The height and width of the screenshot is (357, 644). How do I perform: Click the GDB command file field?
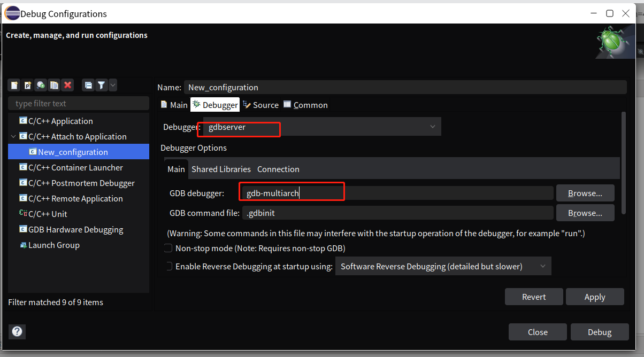[398, 213]
